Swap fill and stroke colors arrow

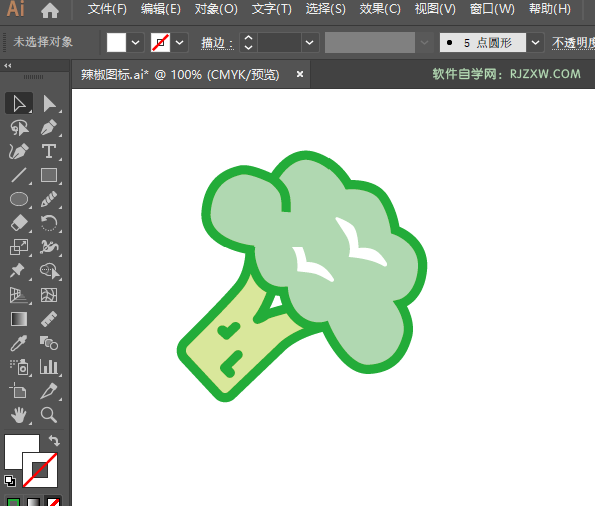(x=54, y=441)
